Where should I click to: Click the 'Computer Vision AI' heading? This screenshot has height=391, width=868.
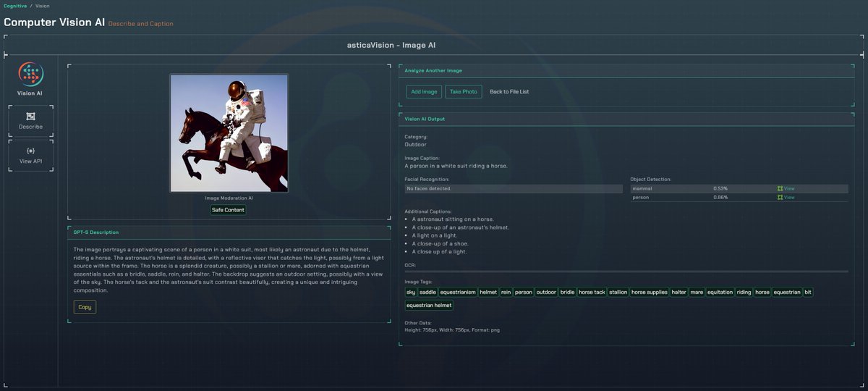point(54,22)
